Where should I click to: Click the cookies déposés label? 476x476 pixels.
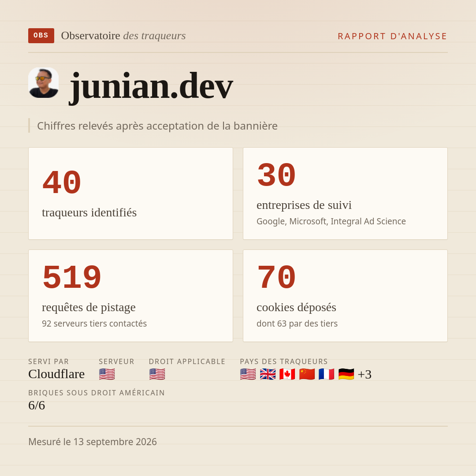[296, 307]
